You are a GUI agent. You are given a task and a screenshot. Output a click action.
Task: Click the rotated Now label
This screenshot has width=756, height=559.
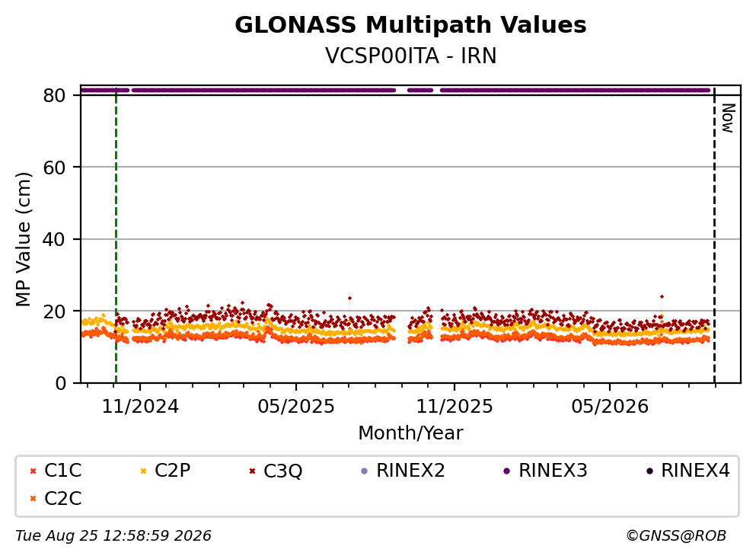[x=728, y=118]
